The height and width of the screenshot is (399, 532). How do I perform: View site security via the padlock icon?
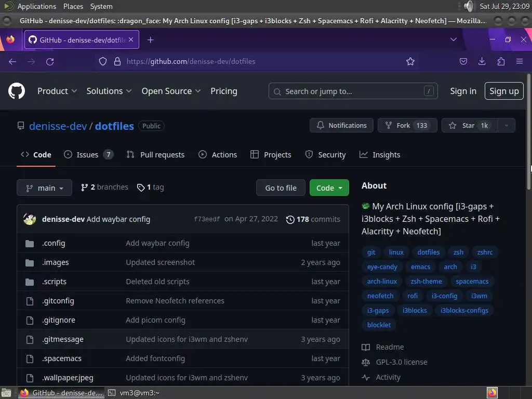point(117,61)
